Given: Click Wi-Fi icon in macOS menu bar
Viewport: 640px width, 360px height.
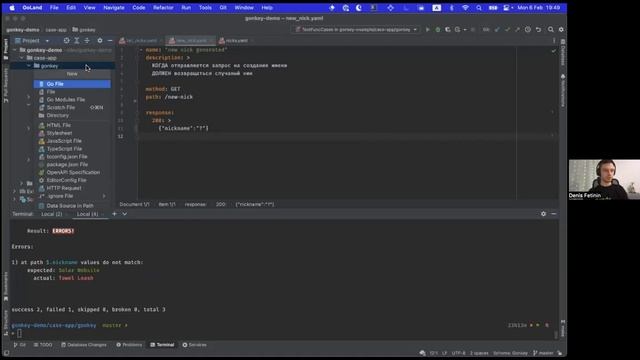Looking at the screenshot, I should click(465, 8).
